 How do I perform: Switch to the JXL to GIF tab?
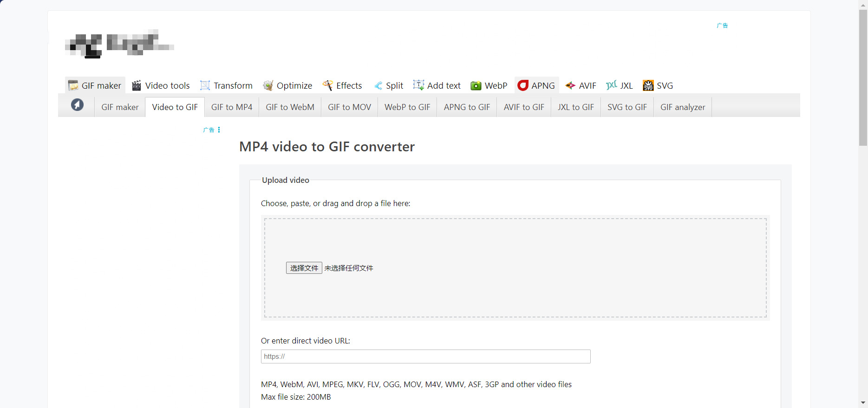point(576,107)
